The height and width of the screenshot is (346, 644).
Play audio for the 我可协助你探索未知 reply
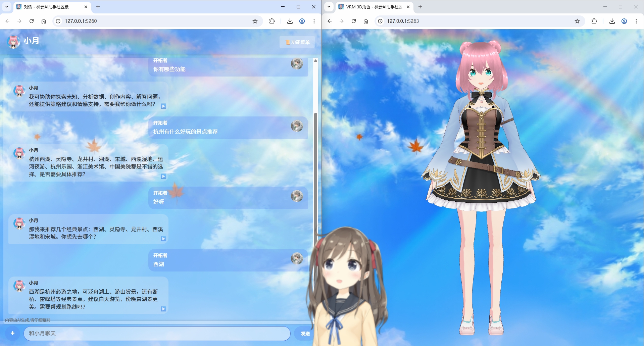point(163,106)
